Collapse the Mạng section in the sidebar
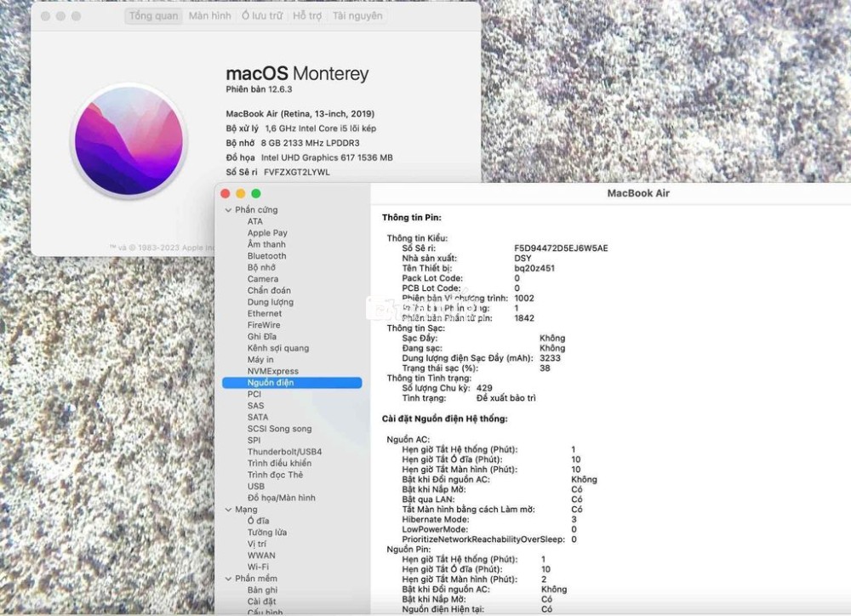The height and width of the screenshot is (616, 851). (228, 510)
